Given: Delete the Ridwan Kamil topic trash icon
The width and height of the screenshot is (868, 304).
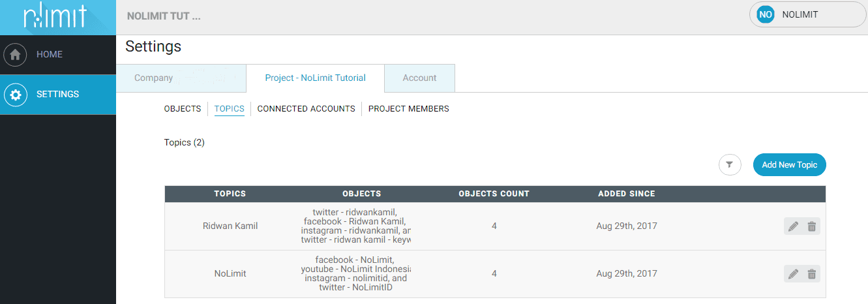Looking at the screenshot, I should pos(811,226).
